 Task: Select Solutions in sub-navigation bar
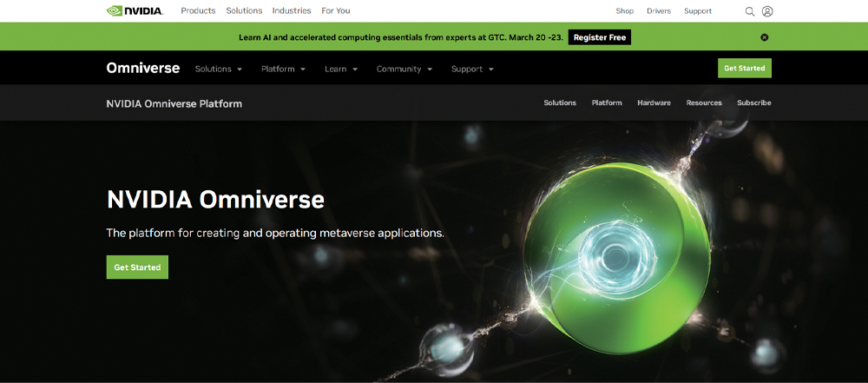[x=560, y=103]
